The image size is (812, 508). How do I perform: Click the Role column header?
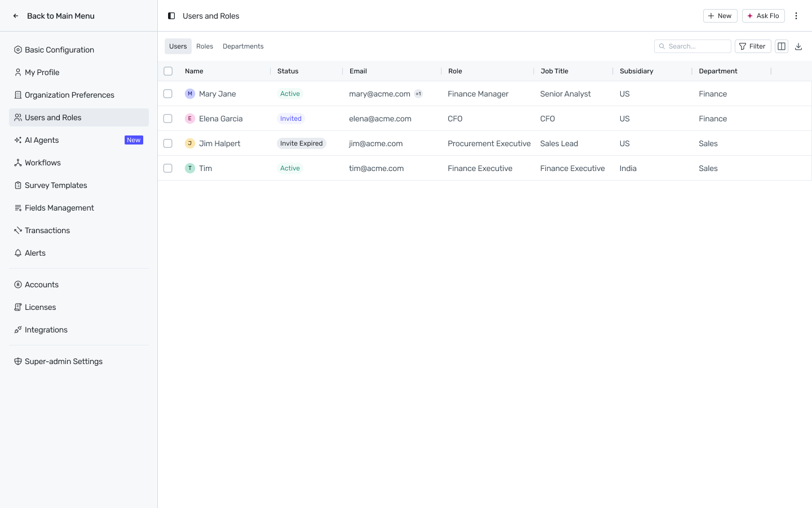455,71
